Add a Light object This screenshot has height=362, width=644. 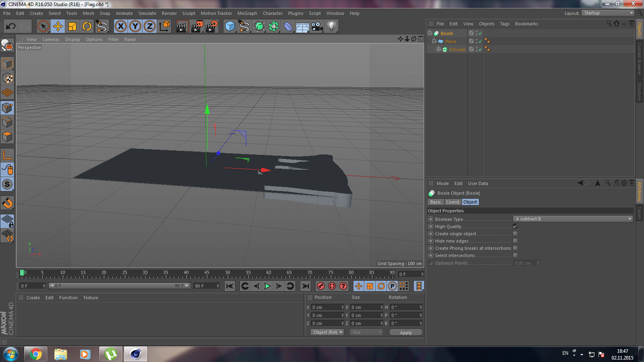[332, 27]
